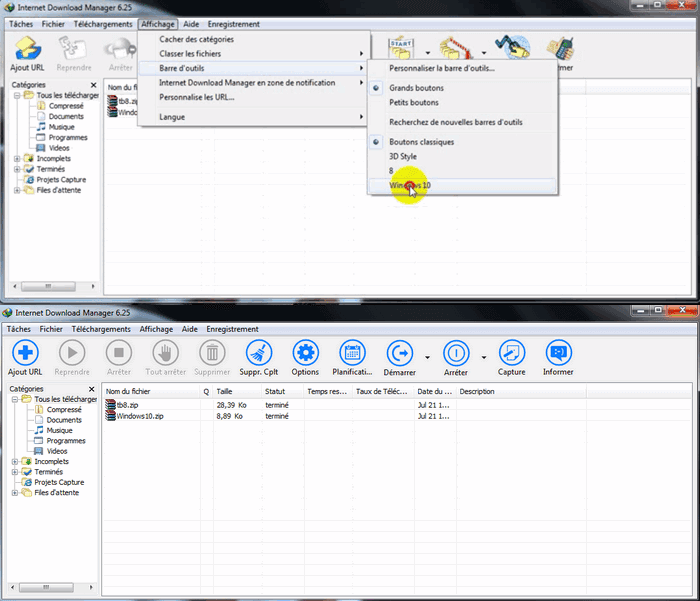Close Catégories panel in bottom window
The height and width of the screenshot is (601, 700).
point(92,389)
